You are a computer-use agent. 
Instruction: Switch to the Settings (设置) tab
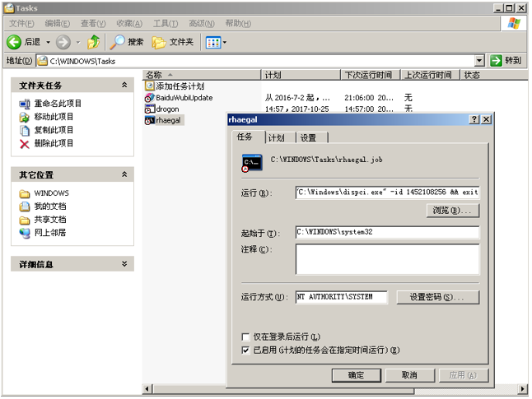pyautogui.click(x=312, y=137)
